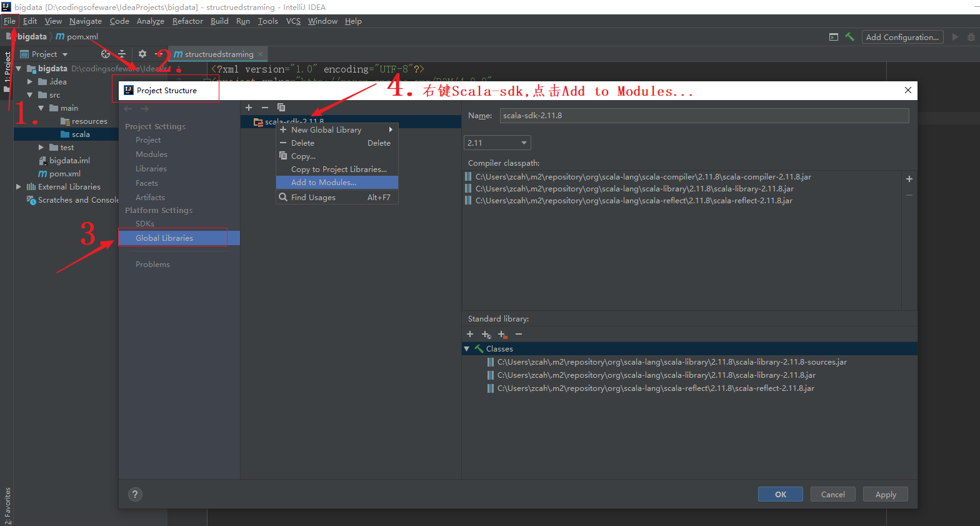Open Project panel gear settings

click(142, 54)
